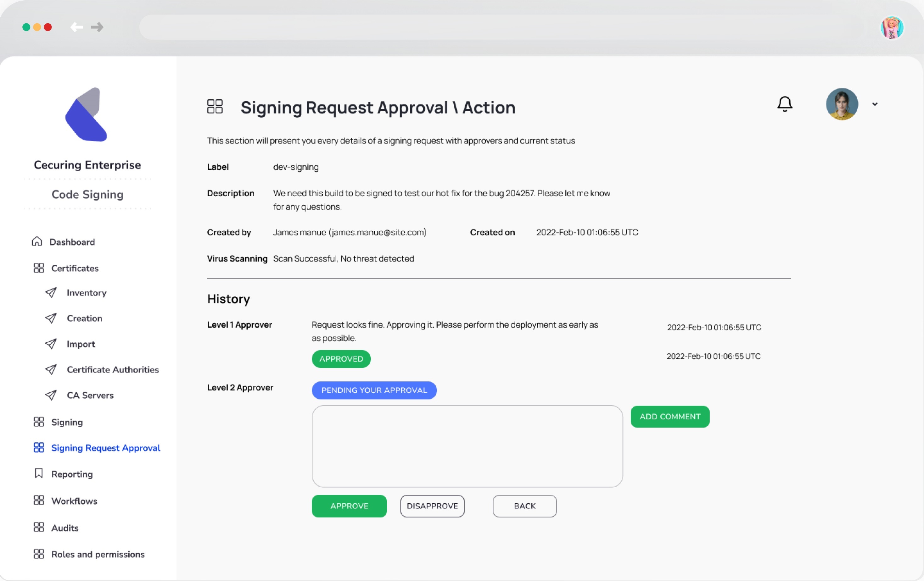The height and width of the screenshot is (581, 924).
Task: Select the Inventory paper-plane icon
Action: [51, 293]
